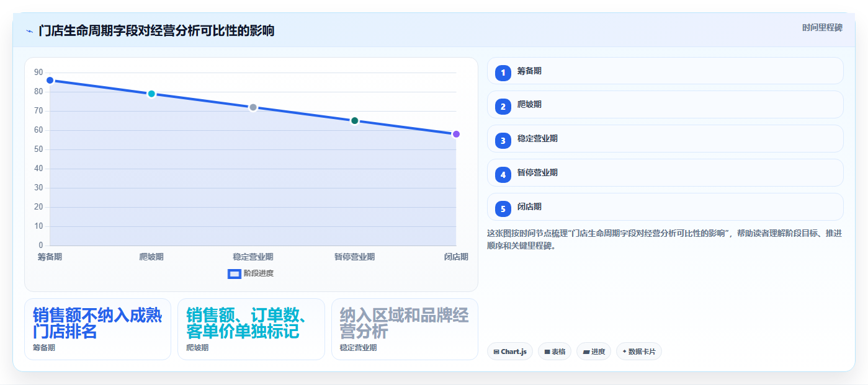Click the number 5 badge icon

tap(503, 209)
